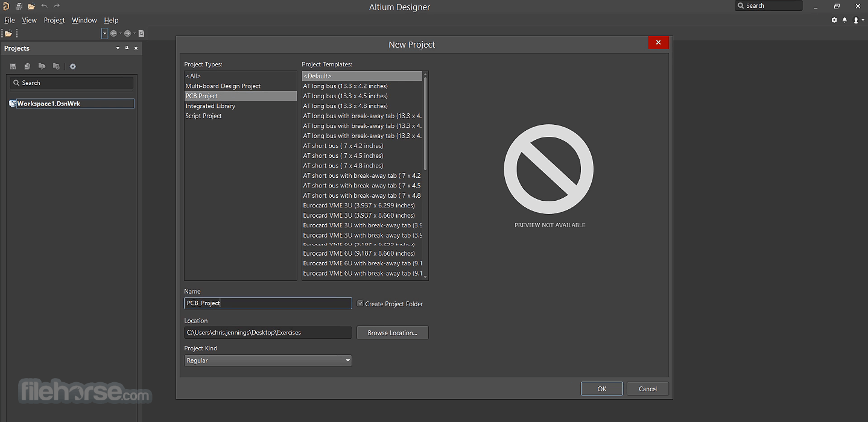Viewport: 868px width, 422px height.
Task: Click the save icon in Projects panel toolbar
Action: [x=13, y=66]
